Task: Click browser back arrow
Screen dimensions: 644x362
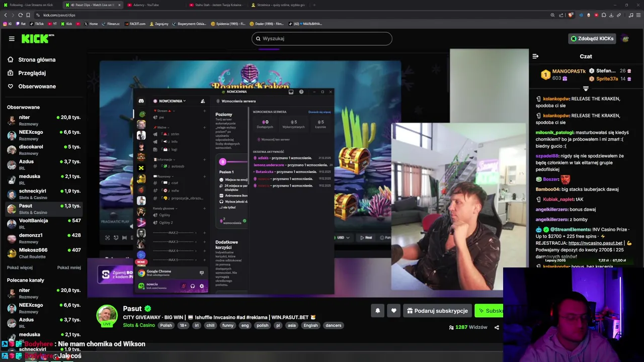Action: pos(5,15)
